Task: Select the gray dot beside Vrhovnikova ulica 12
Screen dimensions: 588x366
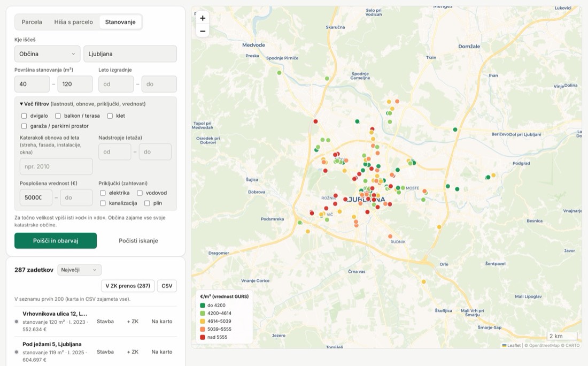Action: coord(17,322)
